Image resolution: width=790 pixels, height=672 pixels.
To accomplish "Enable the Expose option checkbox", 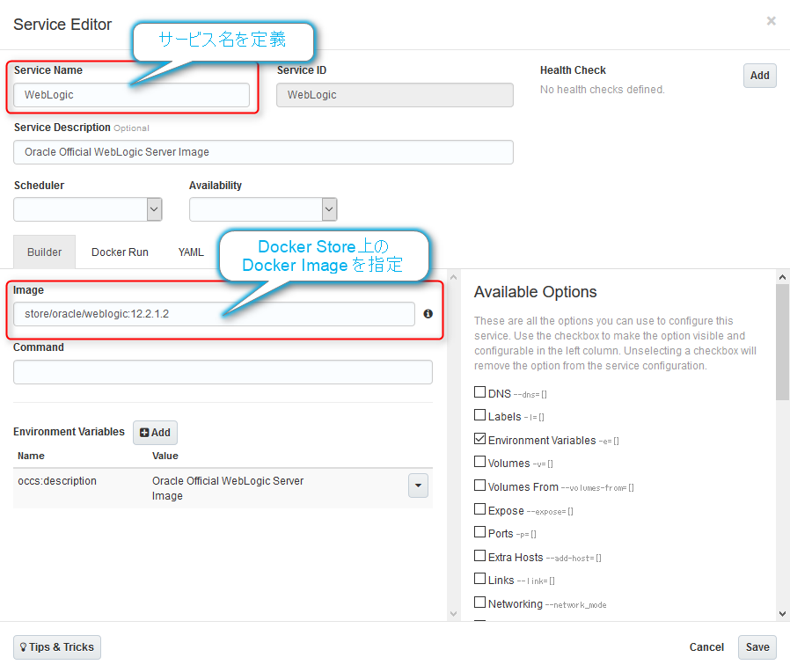I will [x=479, y=508].
